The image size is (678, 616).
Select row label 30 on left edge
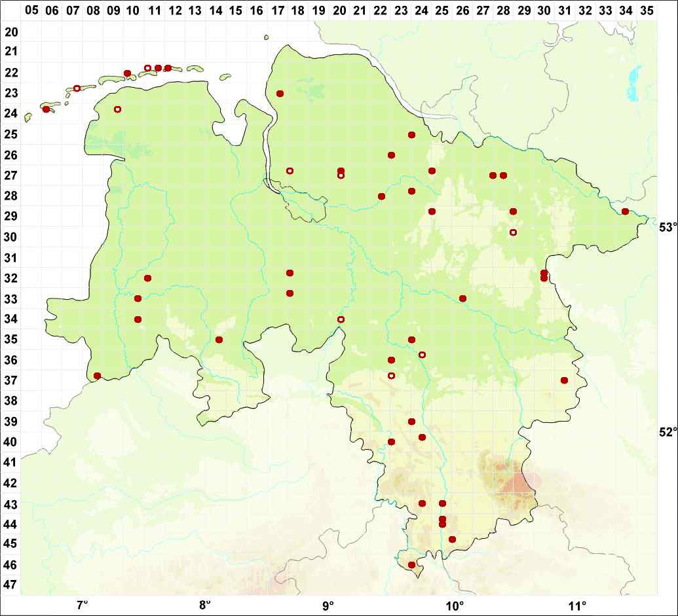click(11, 237)
